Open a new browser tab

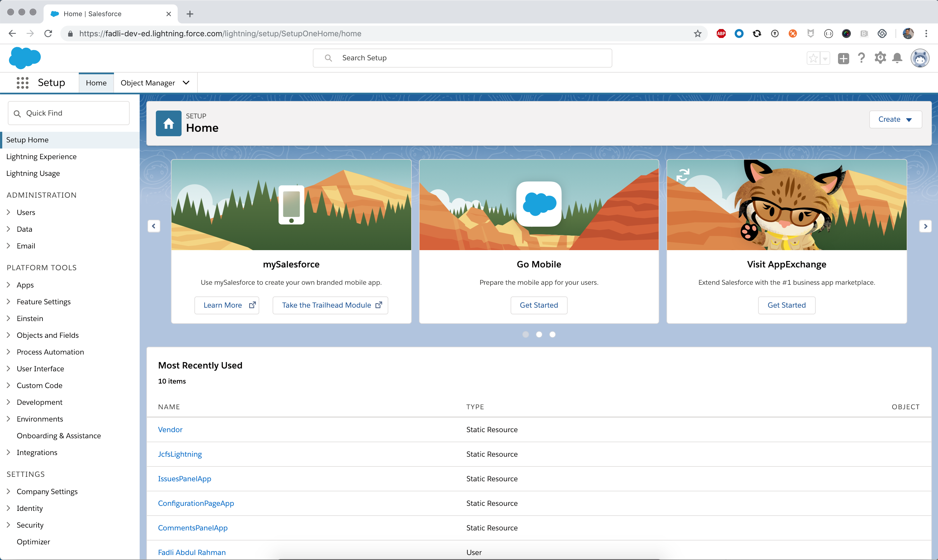coord(190,14)
